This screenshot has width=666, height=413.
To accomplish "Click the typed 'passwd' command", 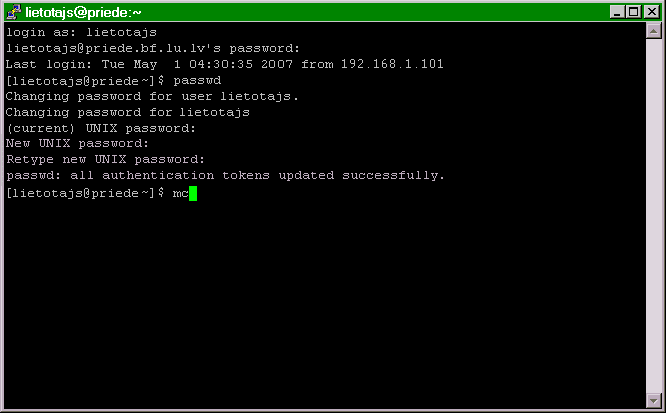I will 197,81.
